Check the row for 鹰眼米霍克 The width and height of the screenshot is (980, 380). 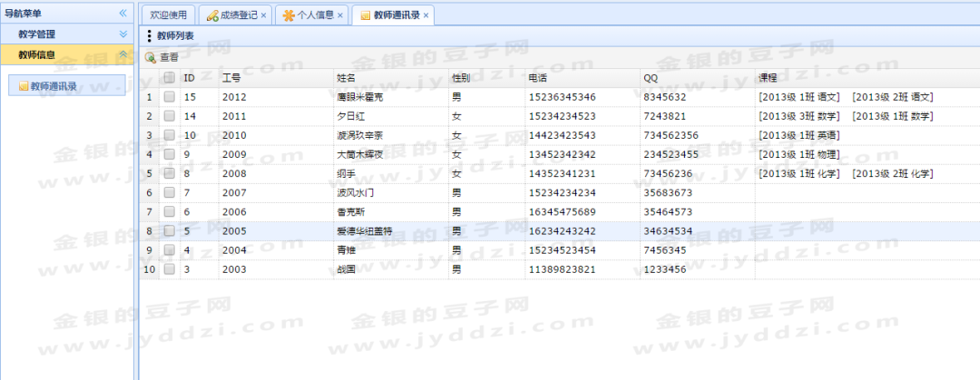[170, 97]
